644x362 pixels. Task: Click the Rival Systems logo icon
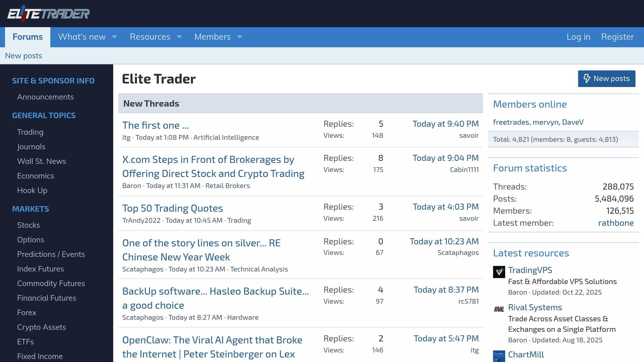click(x=499, y=309)
